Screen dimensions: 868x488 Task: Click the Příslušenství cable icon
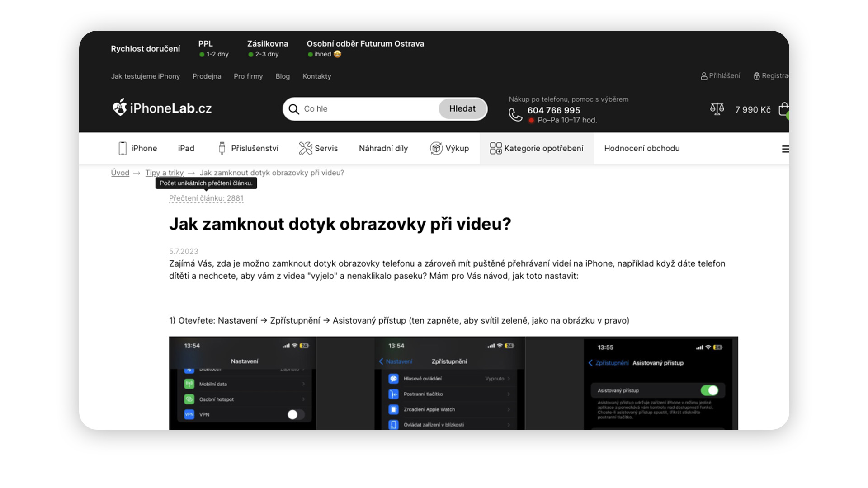222,148
